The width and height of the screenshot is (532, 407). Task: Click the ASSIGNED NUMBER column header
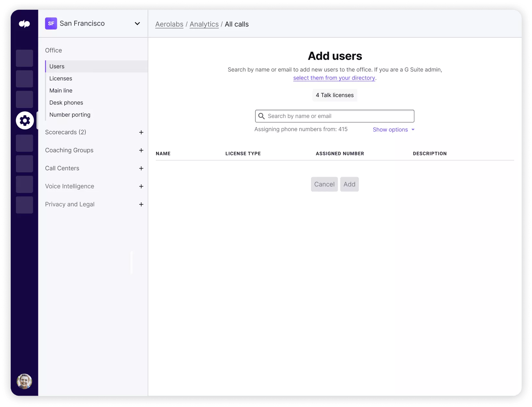click(340, 153)
